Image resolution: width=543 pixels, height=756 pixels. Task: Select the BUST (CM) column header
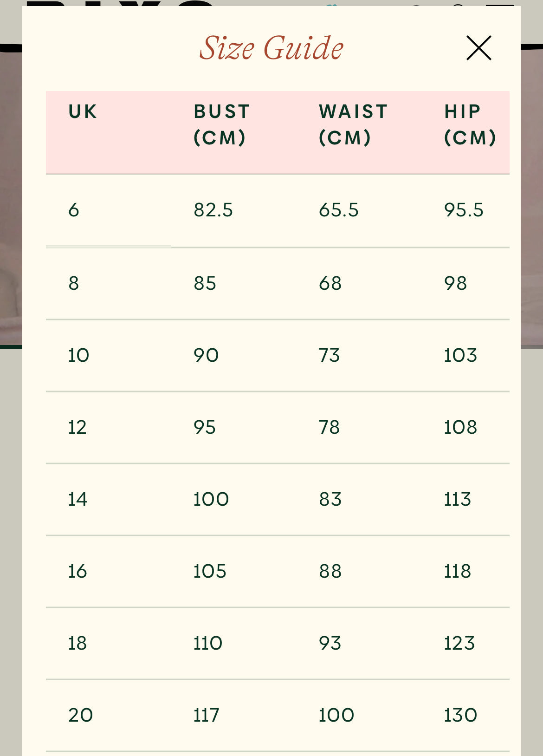222,124
